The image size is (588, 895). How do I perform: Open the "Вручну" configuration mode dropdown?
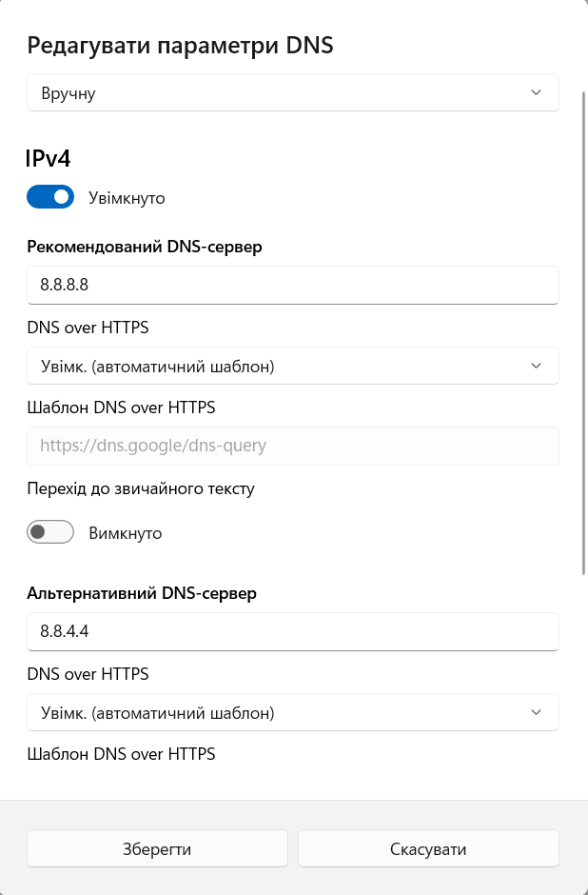293,92
